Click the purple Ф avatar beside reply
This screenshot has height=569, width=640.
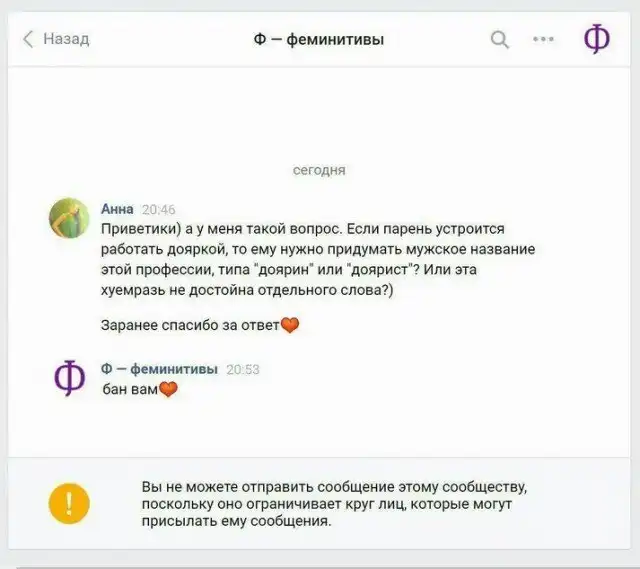click(69, 377)
